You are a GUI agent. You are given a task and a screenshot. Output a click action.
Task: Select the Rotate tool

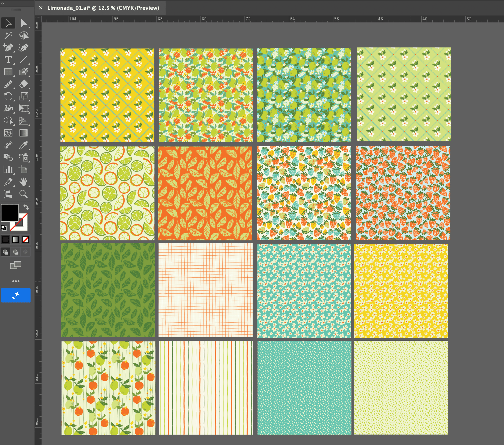tap(8, 96)
